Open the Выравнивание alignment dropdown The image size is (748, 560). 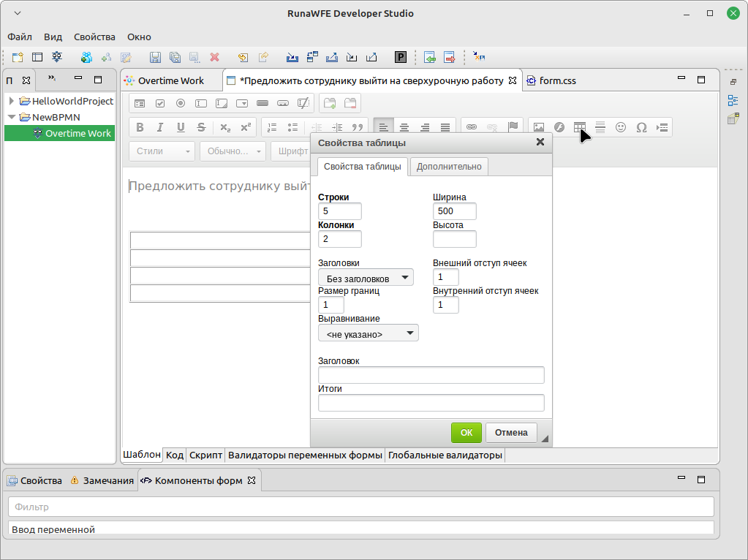pyautogui.click(x=369, y=333)
